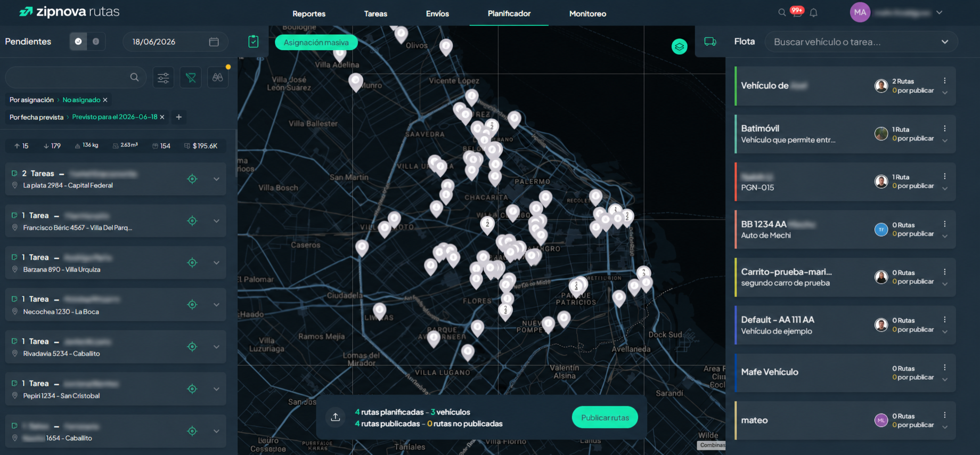Open the notifications bell
980x455 pixels.
(x=813, y=13)
